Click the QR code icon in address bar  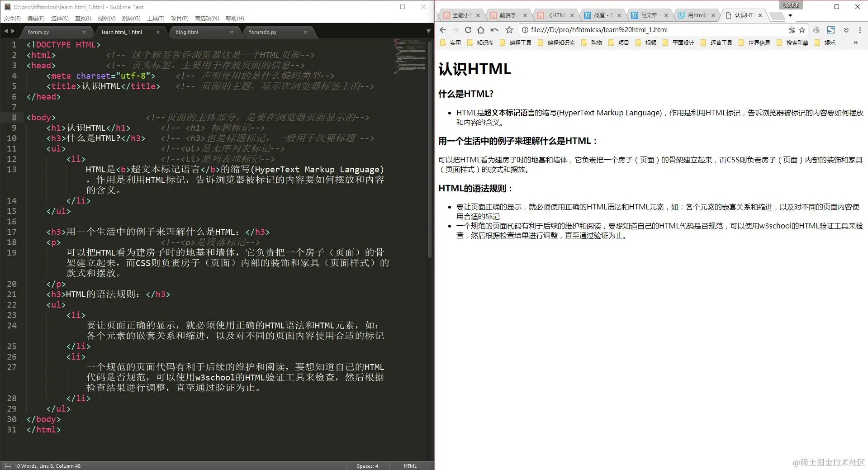pyautogui.click(x=792, y=30)
